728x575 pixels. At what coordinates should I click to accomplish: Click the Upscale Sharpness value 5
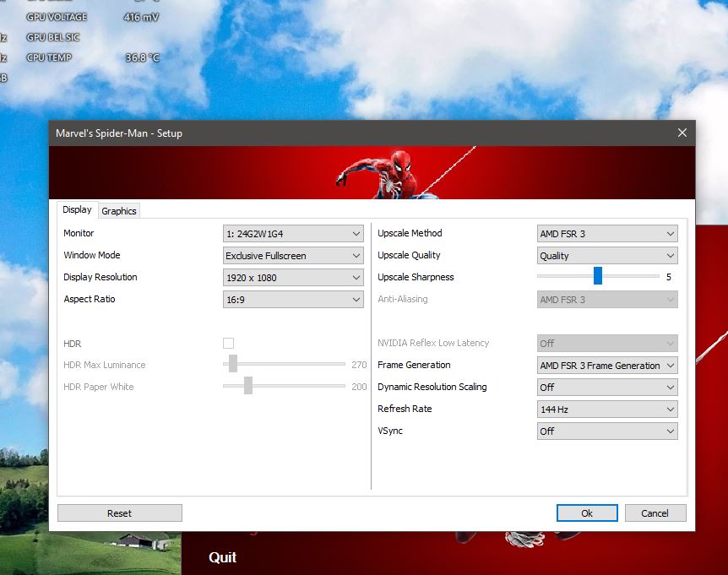click(x=669, y=277)
